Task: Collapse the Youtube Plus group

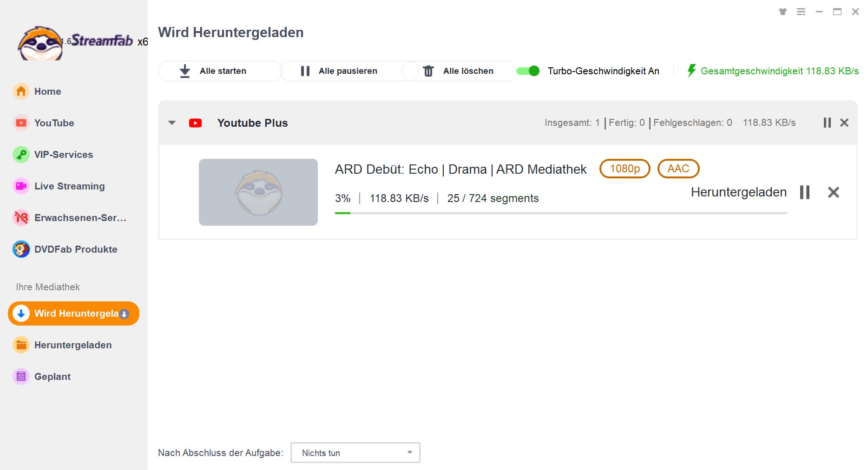Action: [172, 123]
